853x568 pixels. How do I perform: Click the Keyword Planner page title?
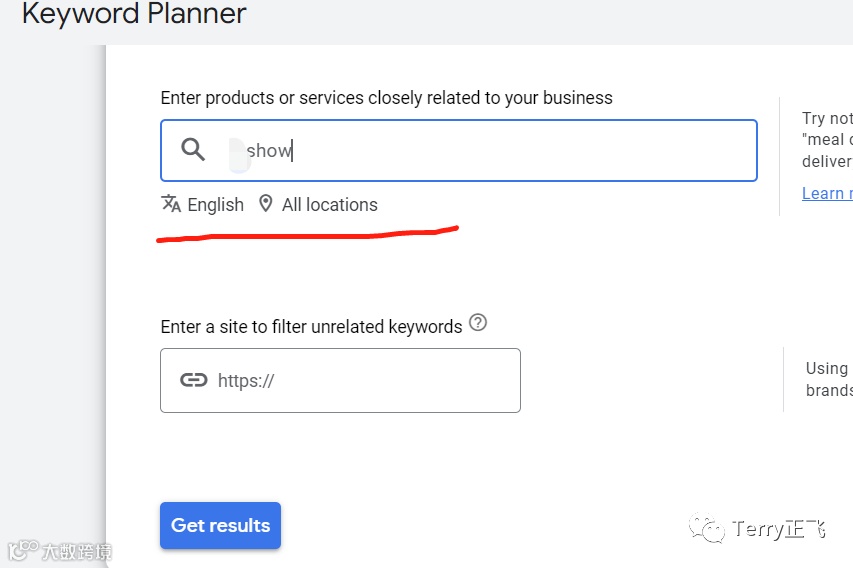click(134, 15)
